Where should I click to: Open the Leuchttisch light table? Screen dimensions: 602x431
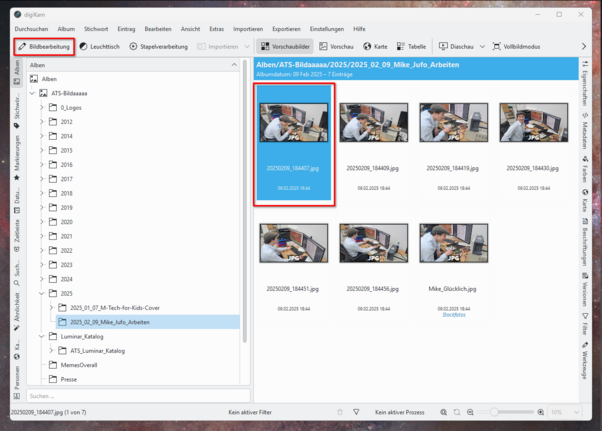pyautogui.click(x=100, y=46)
